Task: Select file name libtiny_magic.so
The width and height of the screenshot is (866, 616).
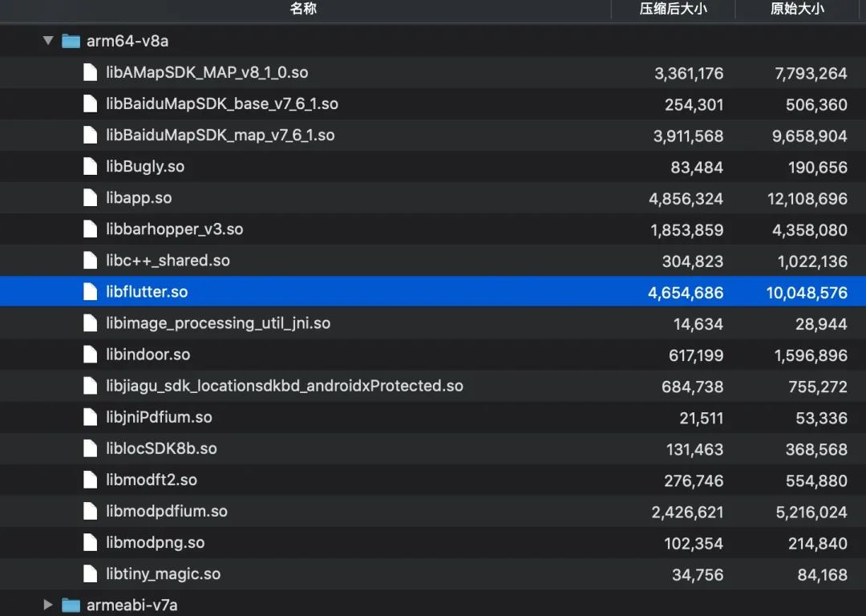Action: pos(163,573)
